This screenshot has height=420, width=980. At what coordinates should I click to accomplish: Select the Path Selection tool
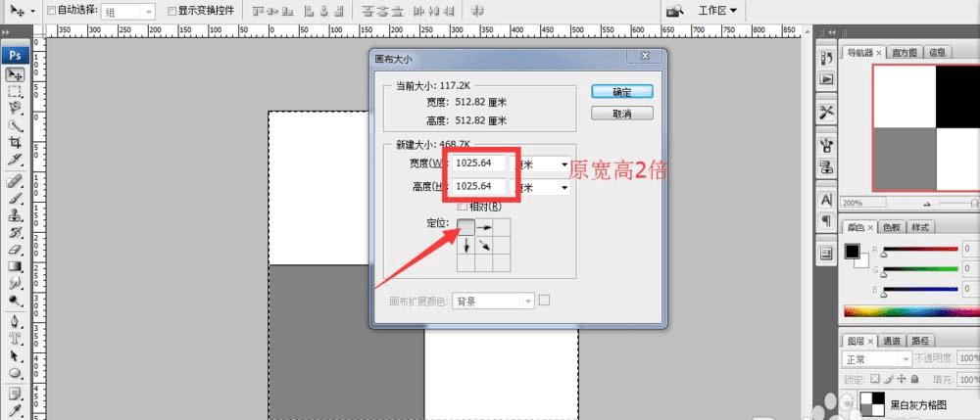pos(15,356)
